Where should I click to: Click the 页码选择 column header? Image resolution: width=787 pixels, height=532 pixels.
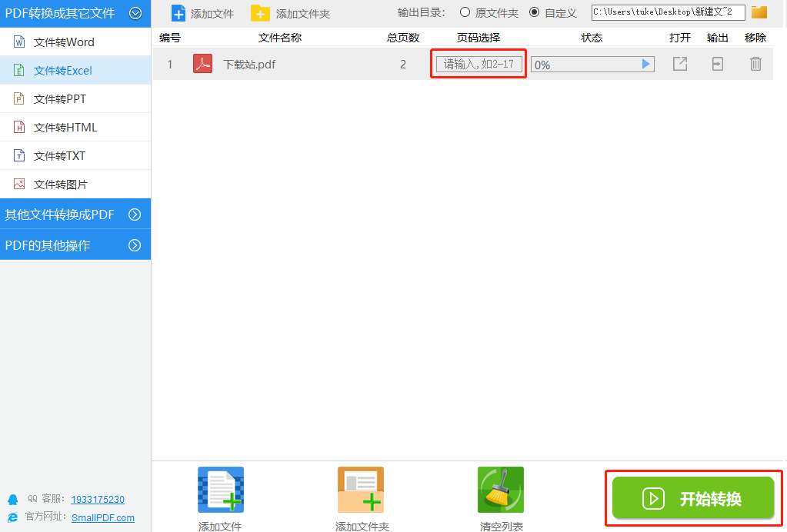pos(479,38)
